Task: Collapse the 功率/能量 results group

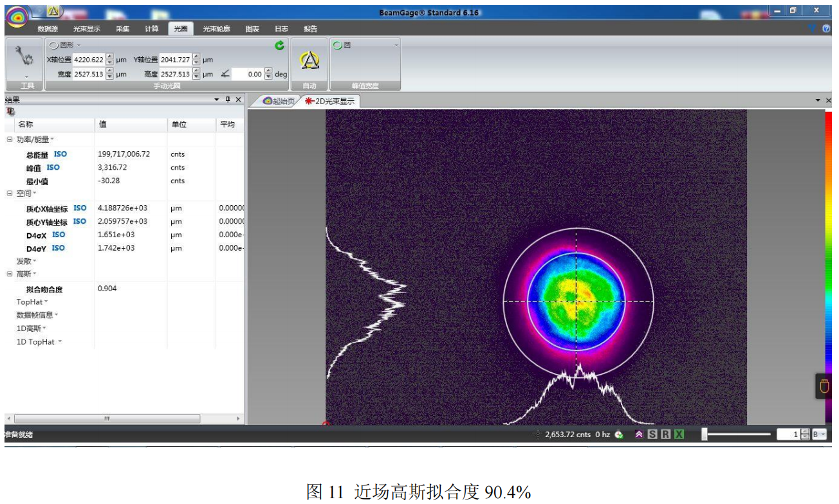Action: coord(10,139)
